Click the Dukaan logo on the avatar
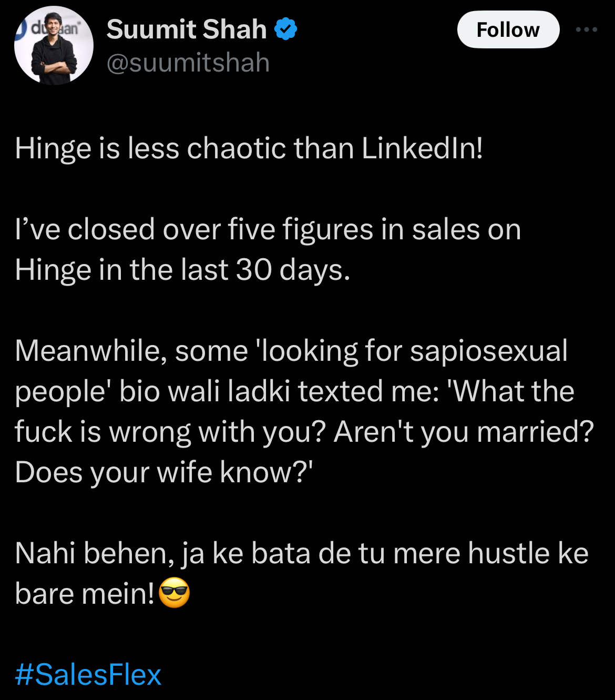Viewport: 615px width, 700px height. click(x=50, y=26)
